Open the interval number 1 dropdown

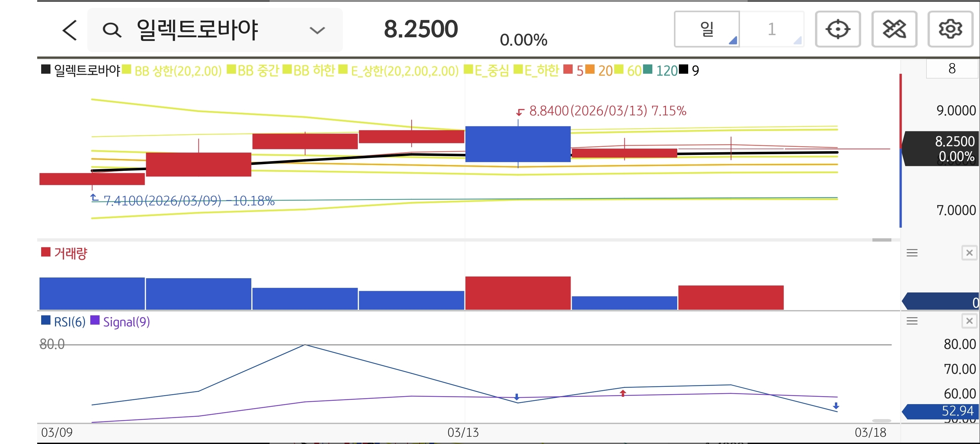(x=772, y=29)
